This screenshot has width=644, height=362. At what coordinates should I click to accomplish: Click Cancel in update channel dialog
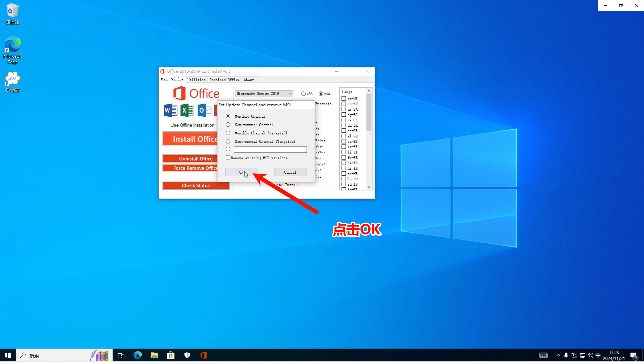[x=290, y=172]
